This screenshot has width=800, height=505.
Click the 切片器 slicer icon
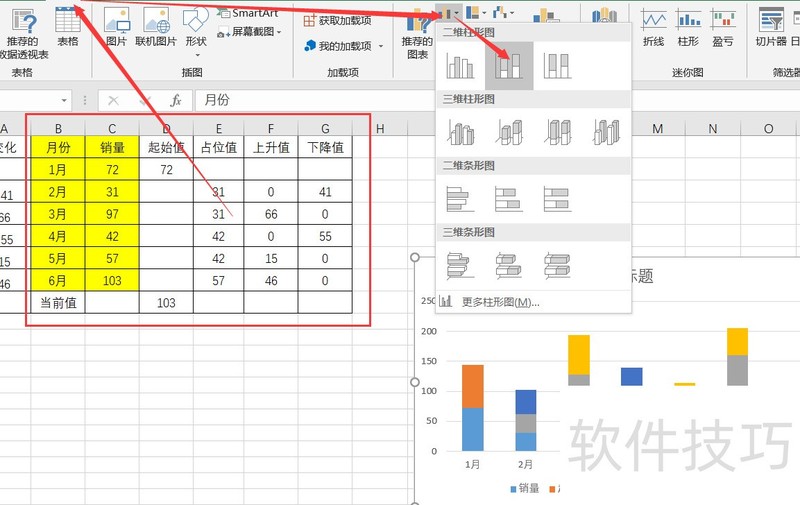[771, 27]
